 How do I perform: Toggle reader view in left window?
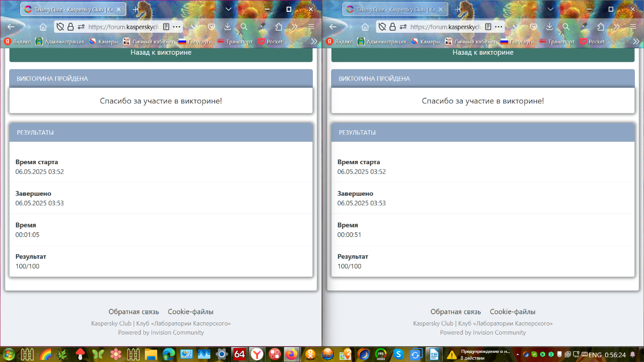(166, 27)
